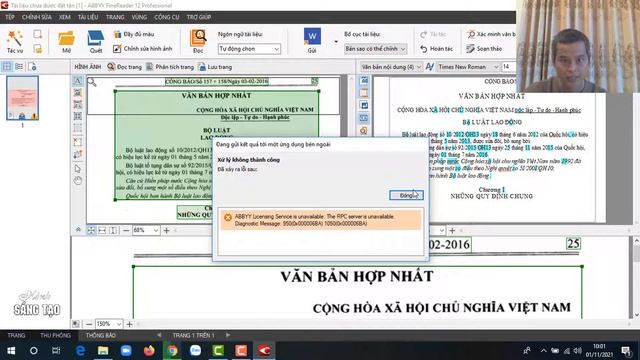
Task: Select the delete area tool
Action: [x=78, y=142]
